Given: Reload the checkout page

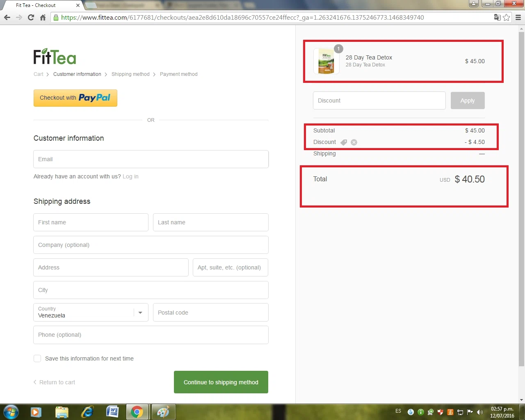Looking at the screenshot, I should [x=31, y=17].
